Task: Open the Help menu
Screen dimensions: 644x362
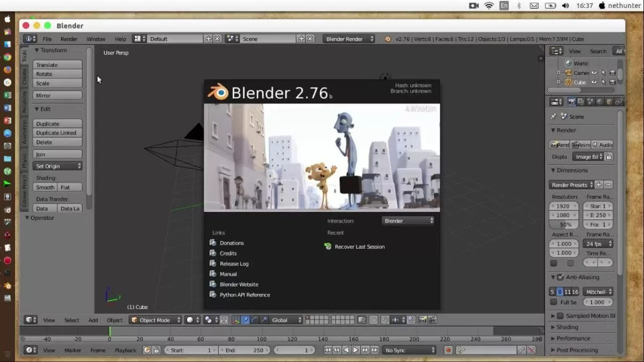Action: pos(120,39)
